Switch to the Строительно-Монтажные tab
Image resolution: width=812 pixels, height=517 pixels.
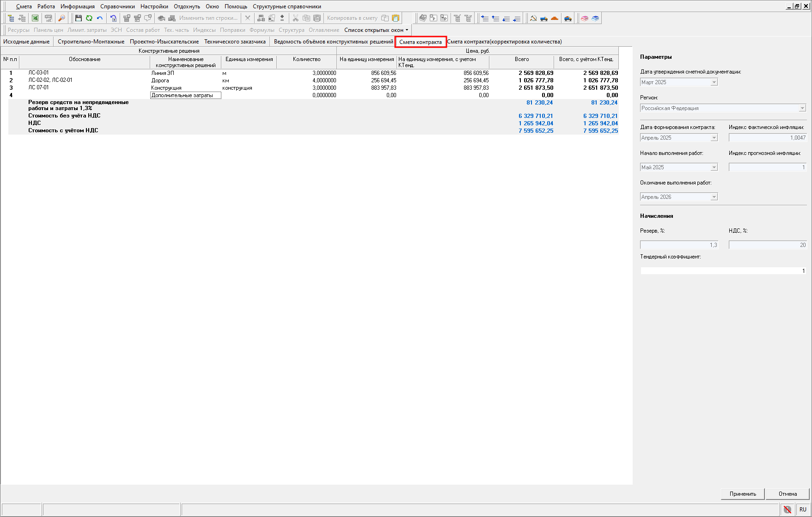click(91, 42)
